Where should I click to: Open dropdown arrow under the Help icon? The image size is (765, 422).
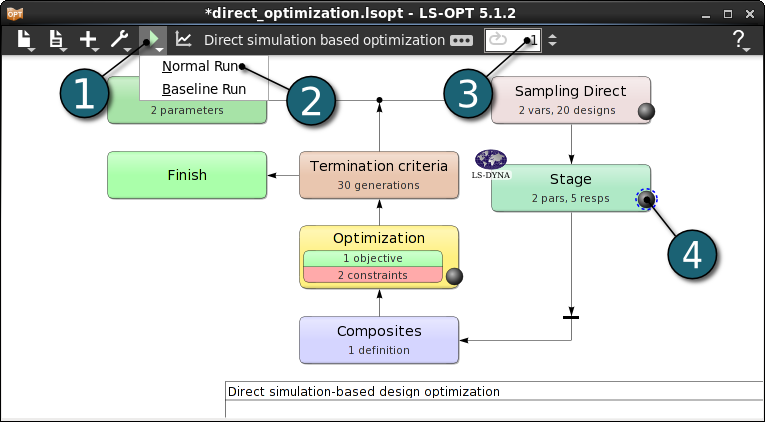746,49
